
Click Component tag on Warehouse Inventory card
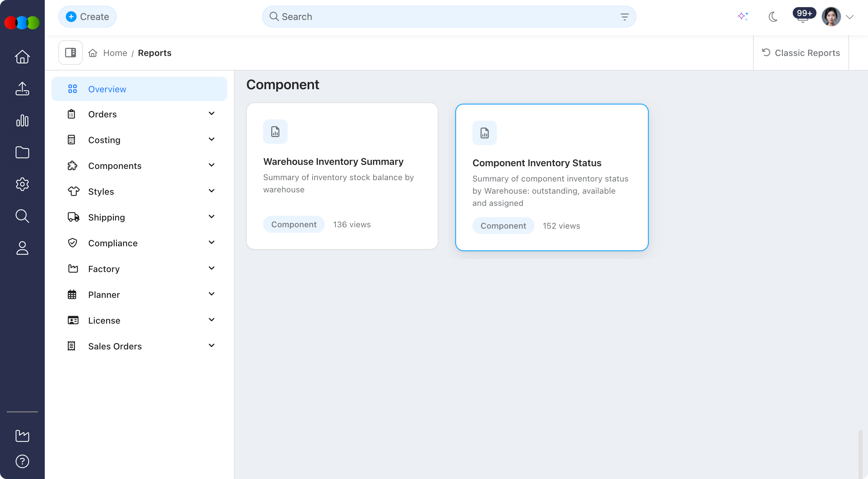click(x=294, y=224)
